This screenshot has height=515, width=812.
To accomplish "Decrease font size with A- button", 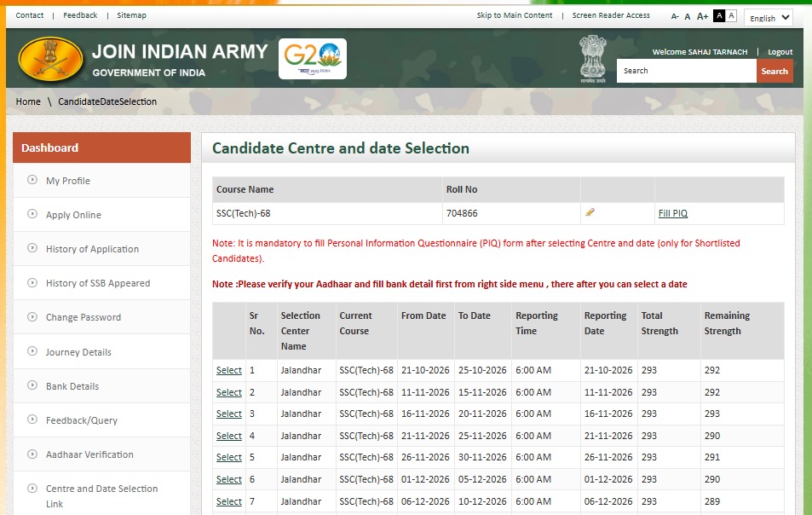I will (675, 16).
